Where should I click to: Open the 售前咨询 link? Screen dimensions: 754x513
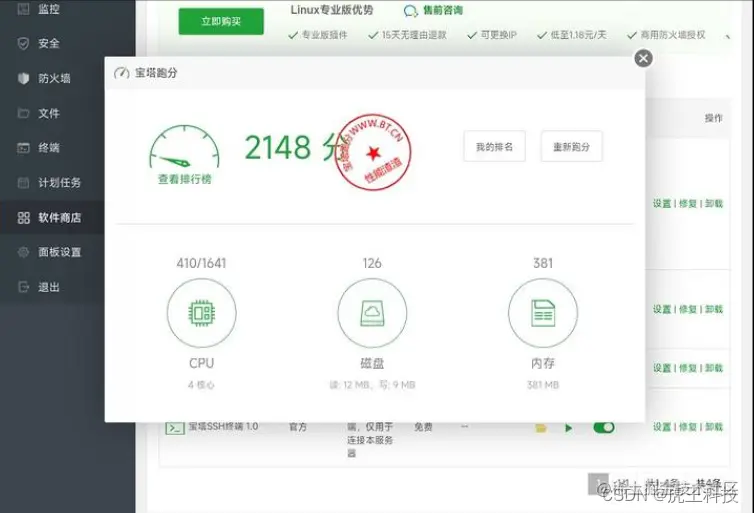pyautogui.click(x=442, y=10)
